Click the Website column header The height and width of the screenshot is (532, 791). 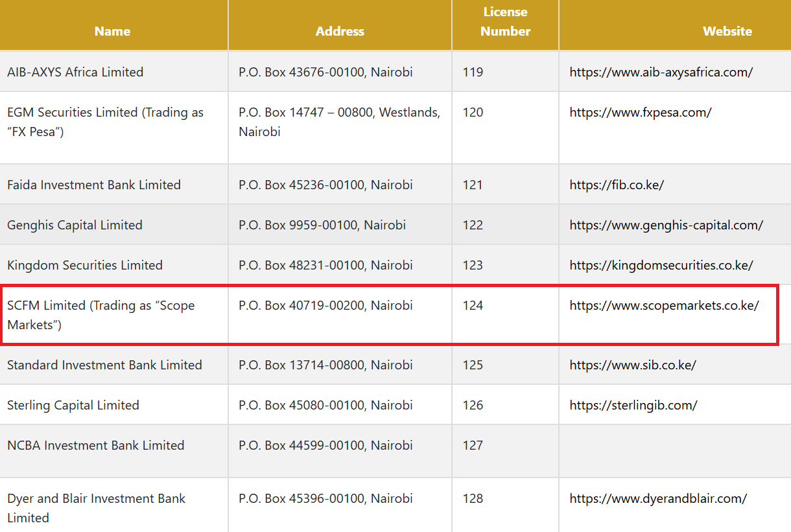point(727,31)
